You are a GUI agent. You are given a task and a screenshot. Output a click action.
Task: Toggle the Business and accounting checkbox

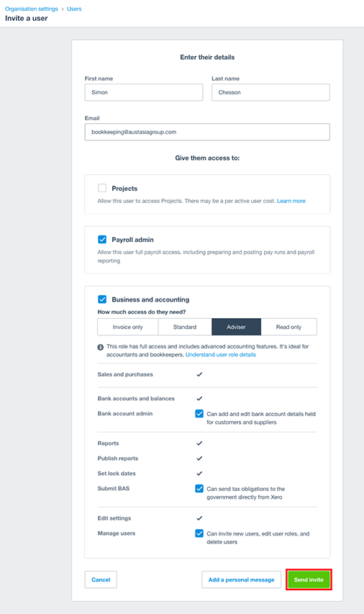(102, 299)
